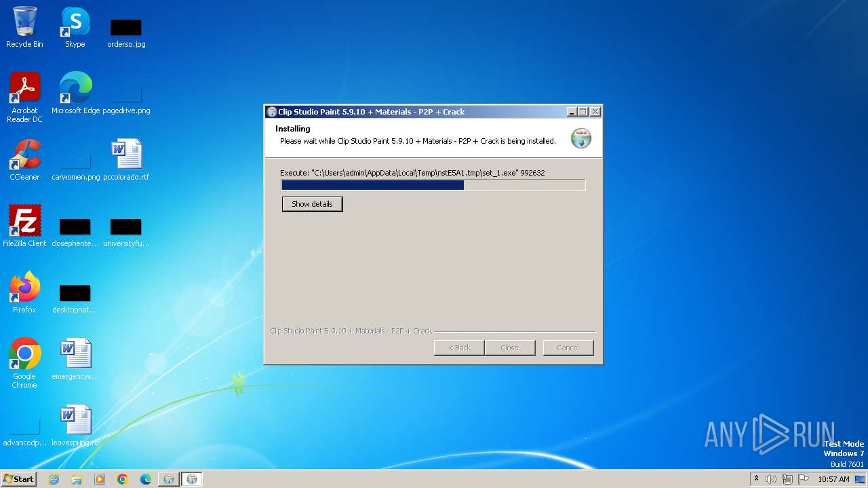The image size is (868, 488).
Task: Select the advancedp desktop file
Action: tap(24, 432)
